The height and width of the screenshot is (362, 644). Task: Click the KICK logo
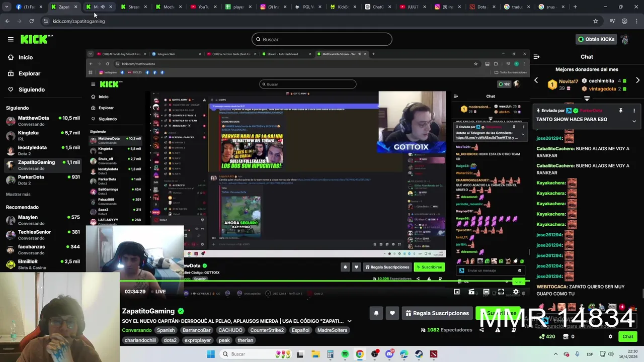tap(37, 39)
